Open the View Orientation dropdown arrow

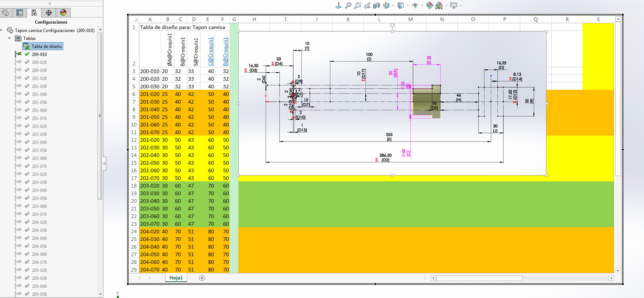[x=393, y=5]
